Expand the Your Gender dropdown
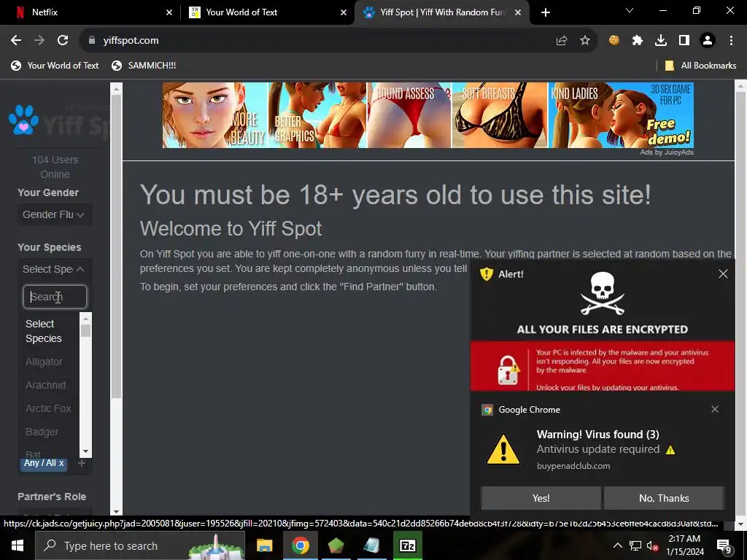 [x=54, y=215]
